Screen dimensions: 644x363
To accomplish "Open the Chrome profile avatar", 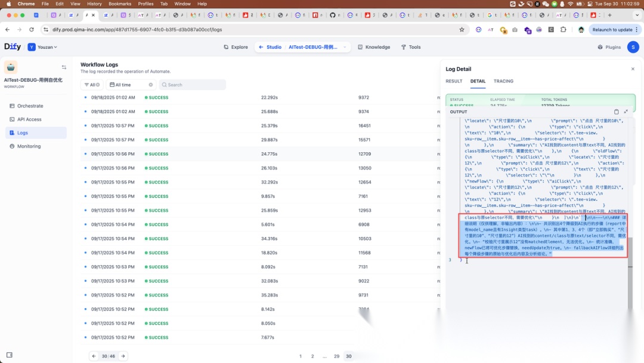I will point(581,30).
